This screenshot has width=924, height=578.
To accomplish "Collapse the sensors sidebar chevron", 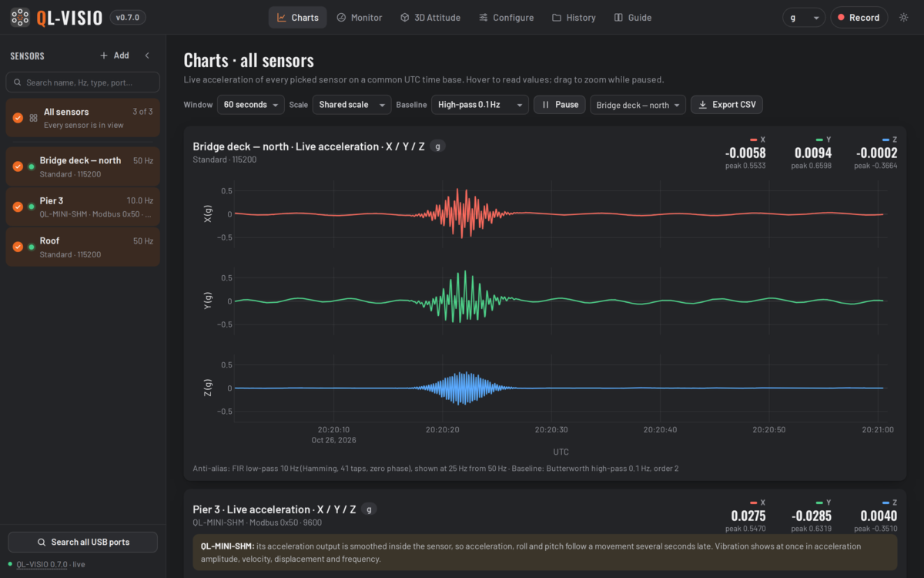I will click(x=147, y=55).
